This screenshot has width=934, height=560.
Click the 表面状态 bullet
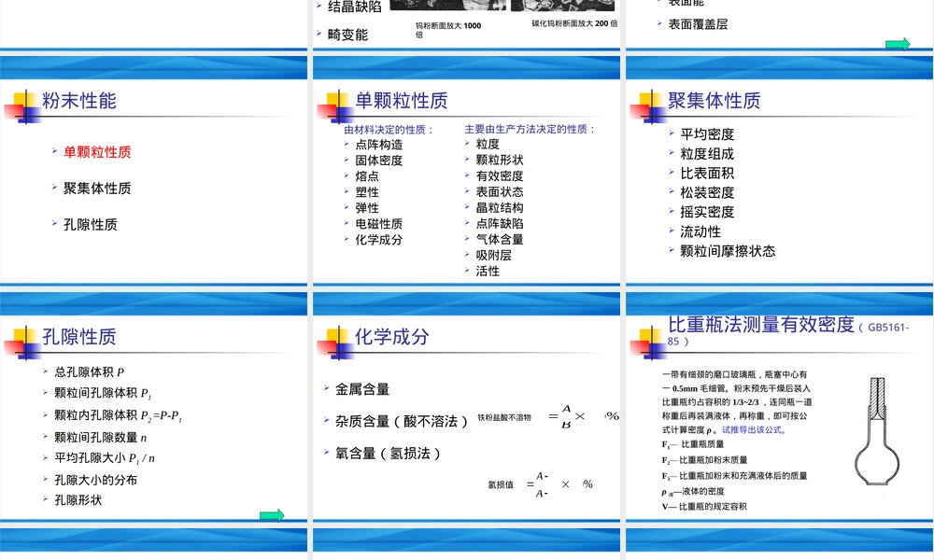(499, 191)
